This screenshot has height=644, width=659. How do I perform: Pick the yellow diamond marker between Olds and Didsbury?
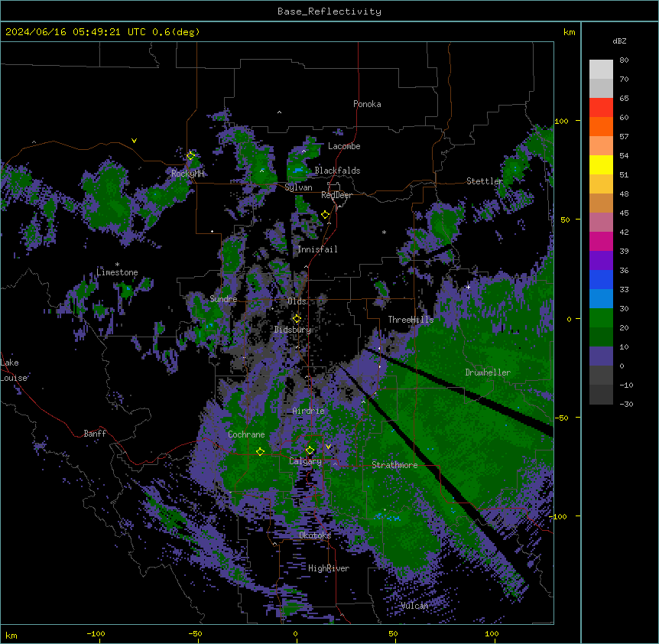click(297, 318)
